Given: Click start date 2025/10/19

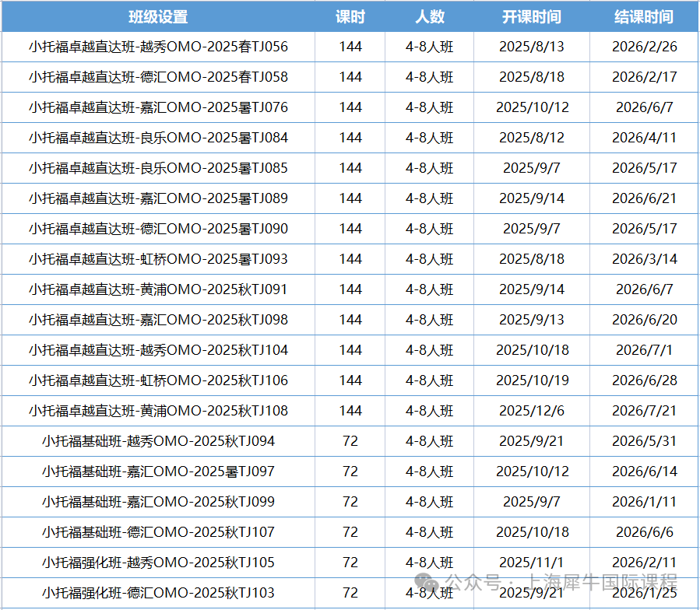Looking at the screenshot, I should click(532, 380).
